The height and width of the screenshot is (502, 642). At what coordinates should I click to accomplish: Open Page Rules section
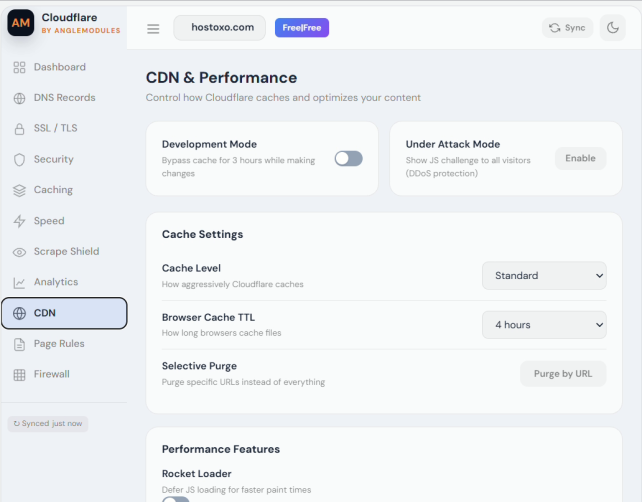pos(64,344)
